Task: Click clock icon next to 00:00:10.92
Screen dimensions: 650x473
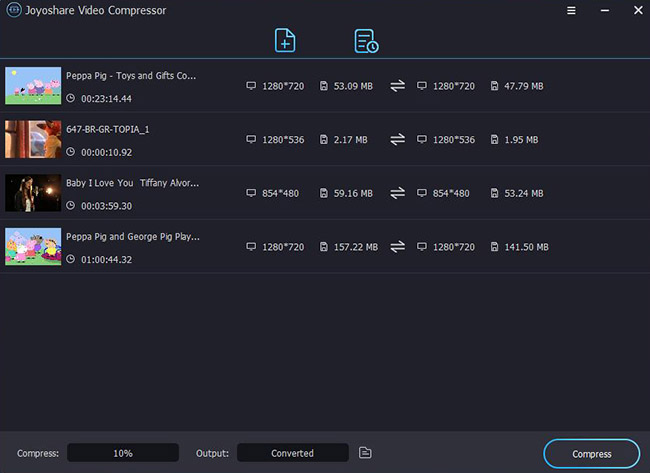Action: coord(71,152)
